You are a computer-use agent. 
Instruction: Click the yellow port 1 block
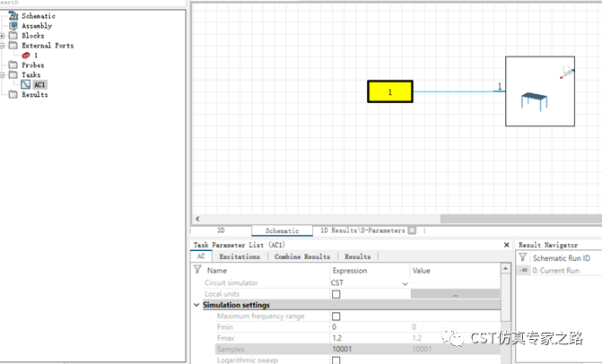tap(389, 91)
